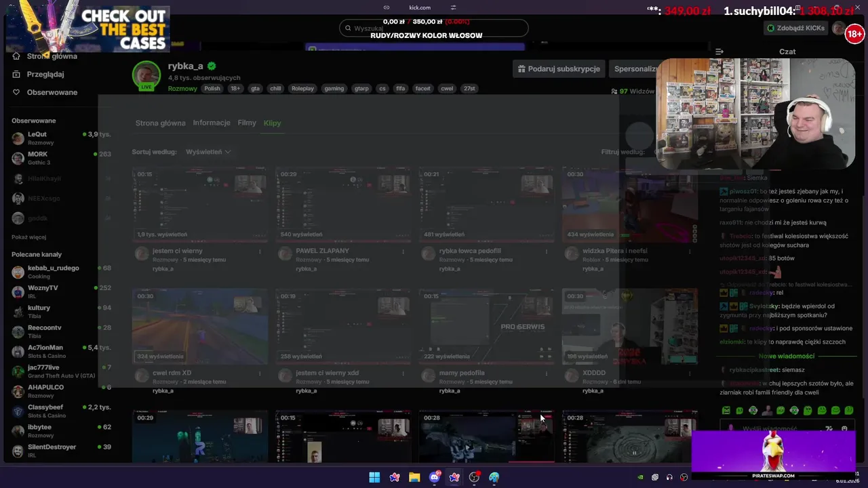Play the 'mamy pedofila' clip thumbnail
This screenshot has width=868, height=488.
(486, 327)
